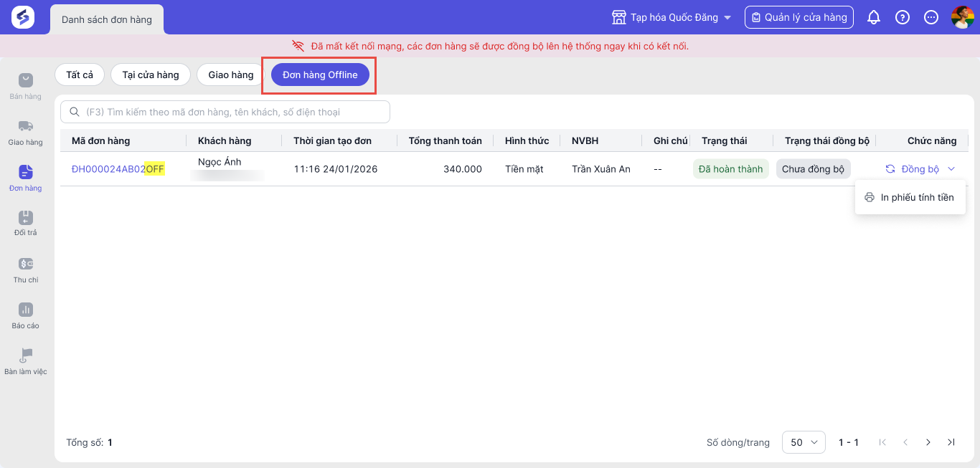This screenshot has width=980, height=468.
Task: Click the Hình thức column header
Action: (x=527, y=140)
